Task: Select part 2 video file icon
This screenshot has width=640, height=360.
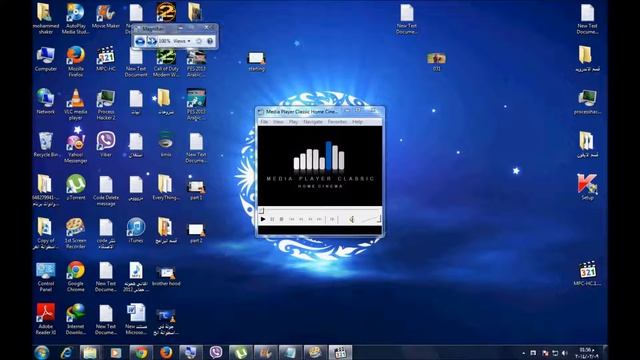Action: pos(196,233)
